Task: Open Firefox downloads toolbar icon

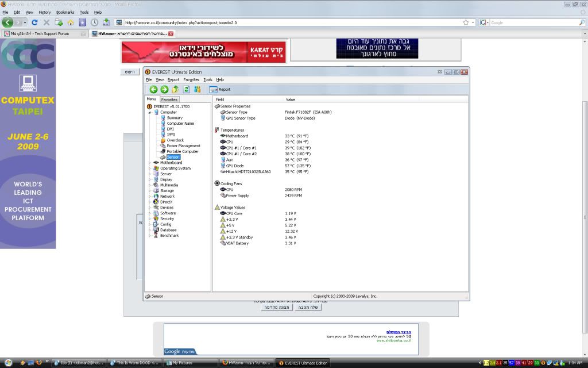Action: (106, 22)
